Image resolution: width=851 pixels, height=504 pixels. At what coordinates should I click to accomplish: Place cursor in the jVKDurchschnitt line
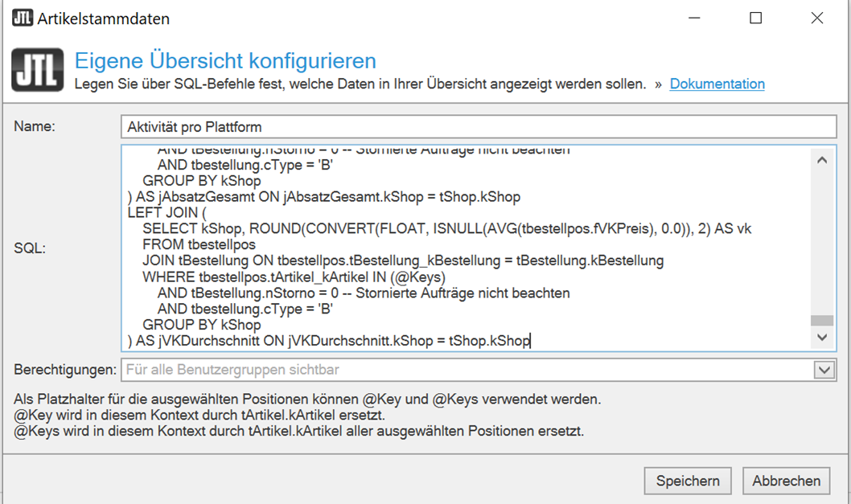329,342
